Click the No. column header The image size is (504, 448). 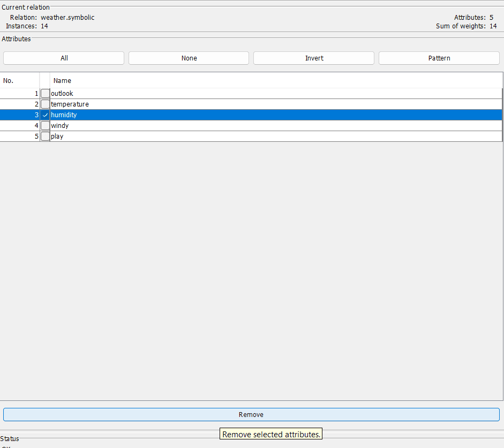(x=20, y=81)
